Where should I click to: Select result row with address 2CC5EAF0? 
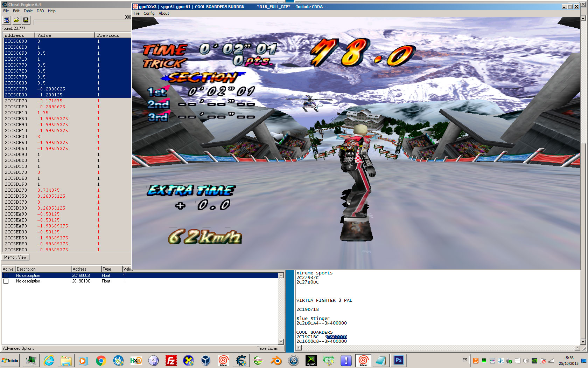click(67, 226)
